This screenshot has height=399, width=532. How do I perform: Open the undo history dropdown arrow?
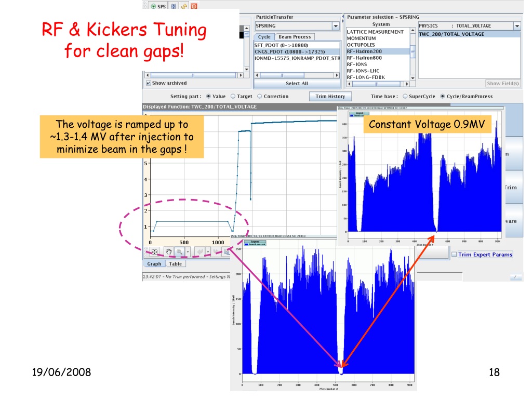[x=208, y=252]
